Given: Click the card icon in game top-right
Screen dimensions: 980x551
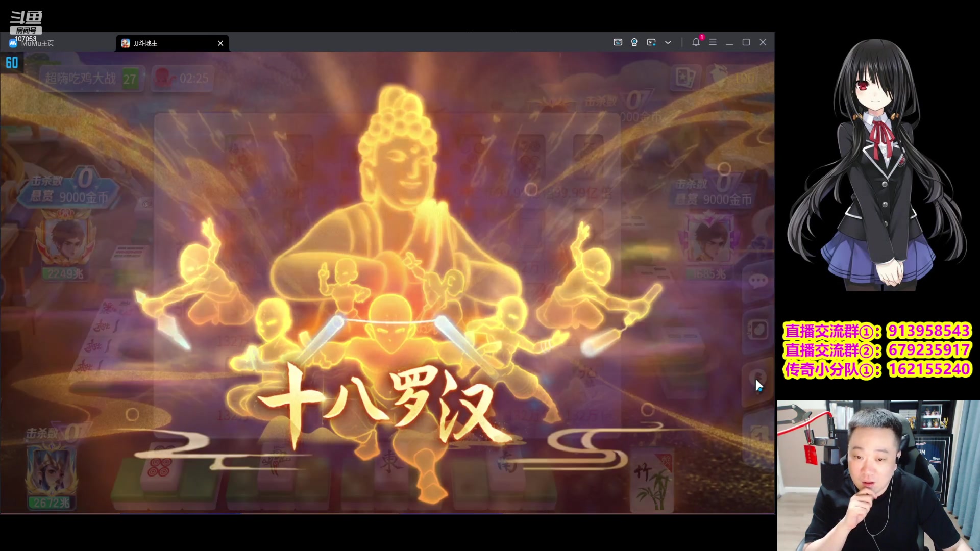Looking at the screenshot, I should (x=685, y=77).
